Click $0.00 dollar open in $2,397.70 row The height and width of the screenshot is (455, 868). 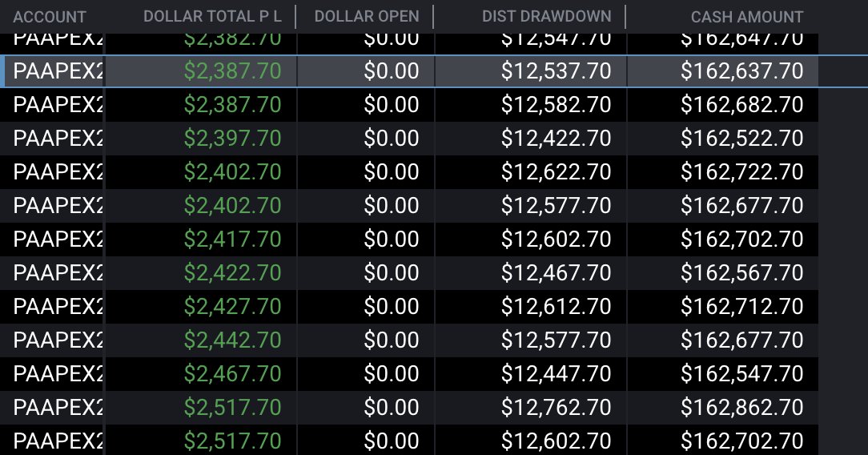click(x=392, y=139)
